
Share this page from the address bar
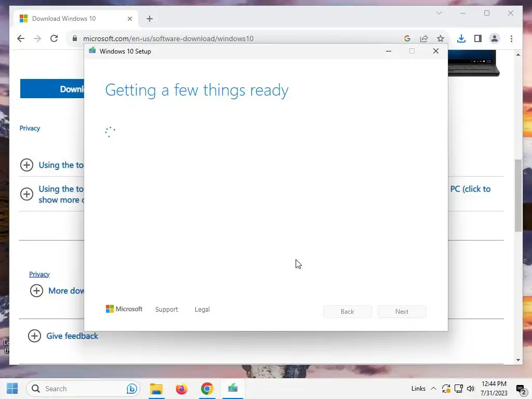point(424,38)
